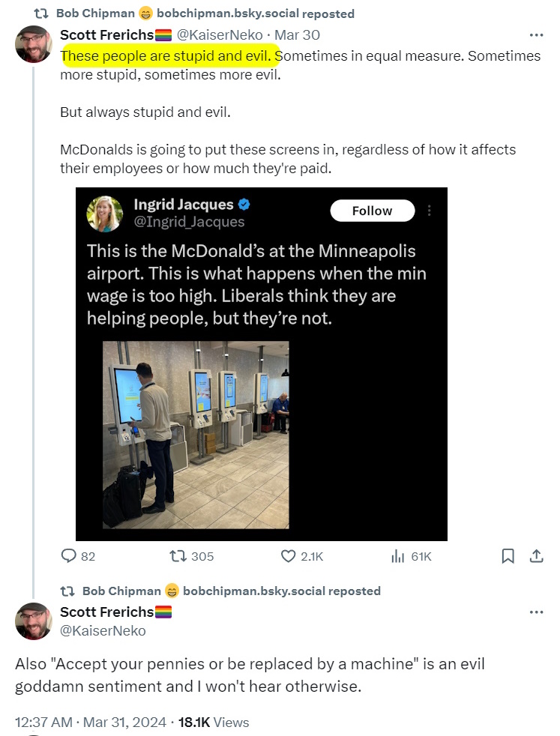Click the repost icon showing 305
The width and height of the screenshot is (560, 736).
pyautogui.click(x=178, y=556)
